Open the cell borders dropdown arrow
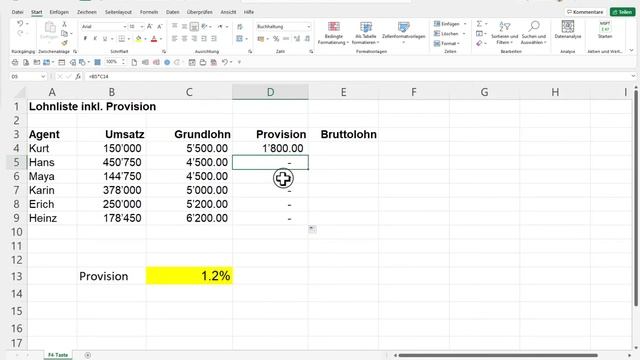Image resolution: width=640 pixels, height=360 pixels. click(129, 39)
